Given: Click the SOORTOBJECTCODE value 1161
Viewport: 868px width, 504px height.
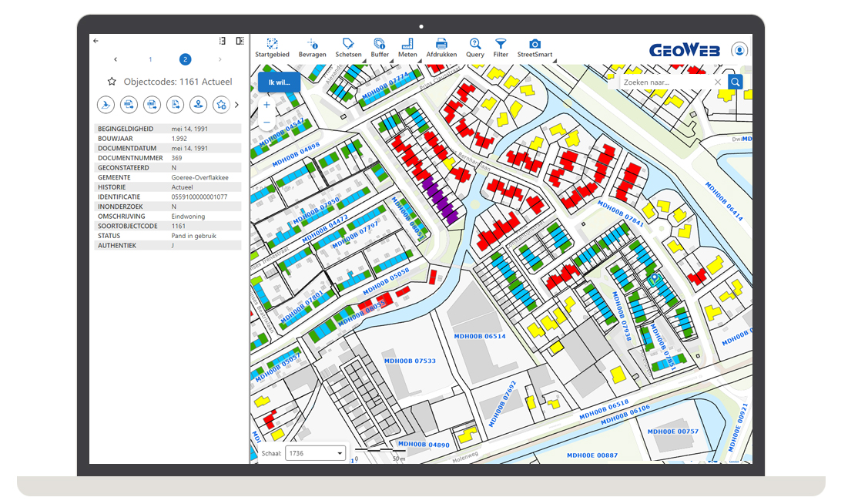Looking at the screenshot, I should tap(178, 226).
